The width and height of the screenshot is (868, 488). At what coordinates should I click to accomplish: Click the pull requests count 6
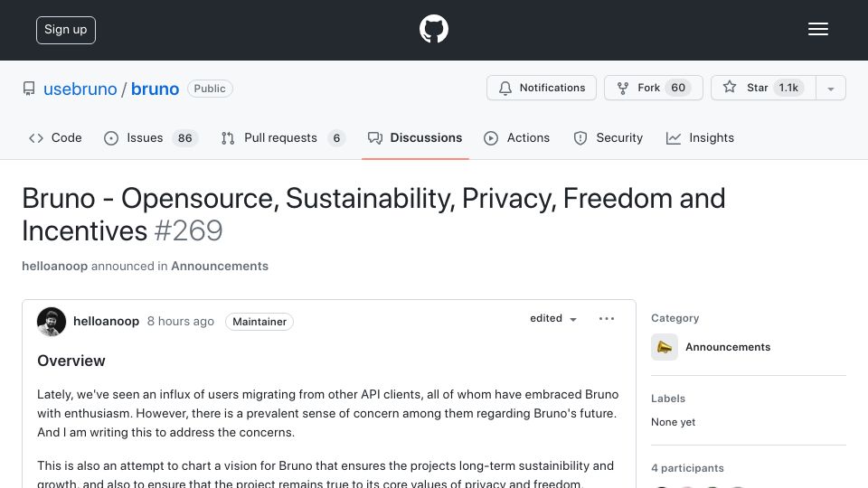336,137
